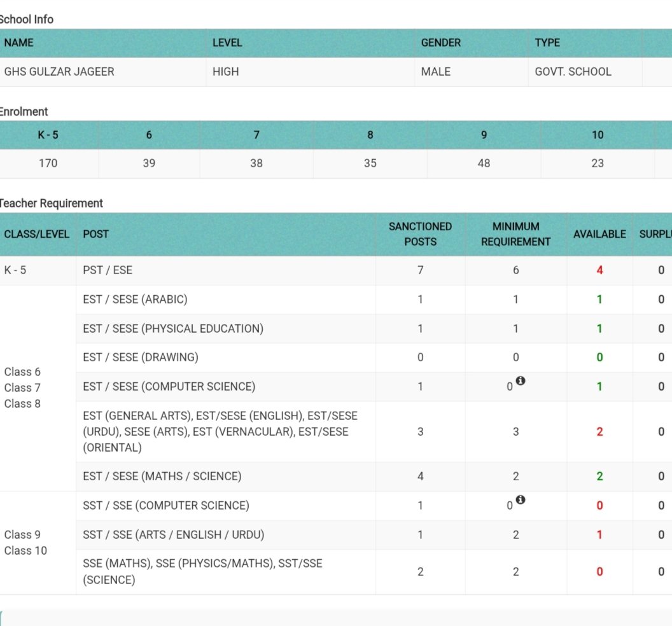672x626 pixels.
Task: Select the HIGH level value
Action: [225, 71]
